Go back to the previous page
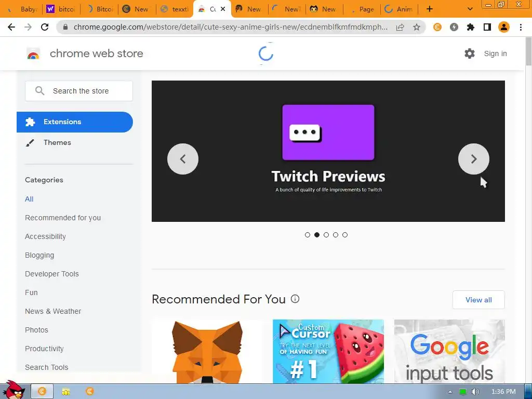 point(11,27)
